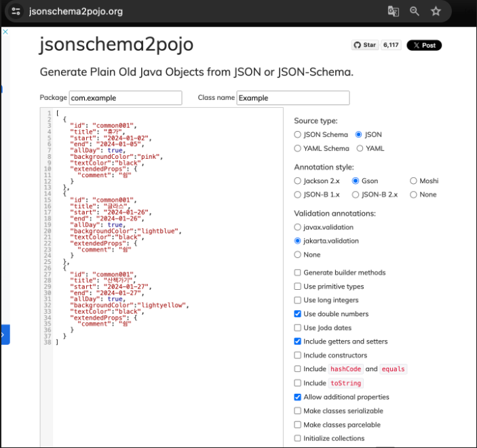477x448 pixels.
Task: Bookmark this page with the star icon
Action: 436,12
